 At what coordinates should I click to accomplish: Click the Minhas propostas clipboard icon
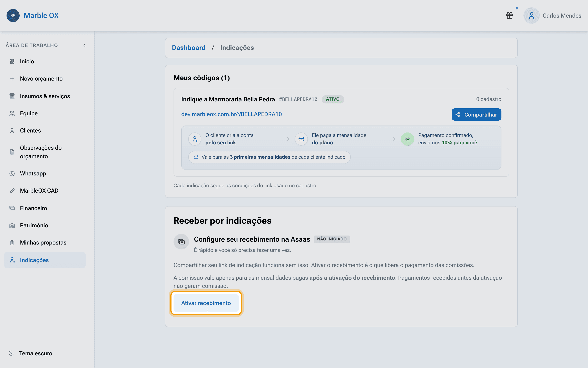point(12,243)
